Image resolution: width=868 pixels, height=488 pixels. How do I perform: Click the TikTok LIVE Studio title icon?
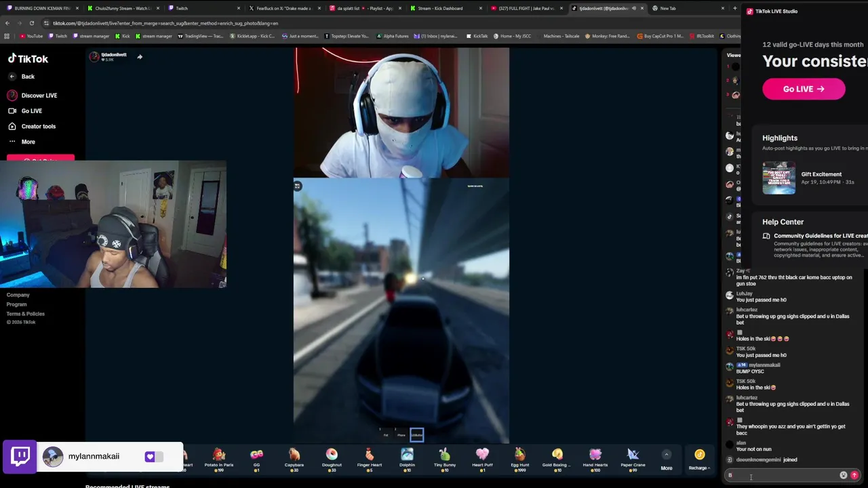(749, 12)
